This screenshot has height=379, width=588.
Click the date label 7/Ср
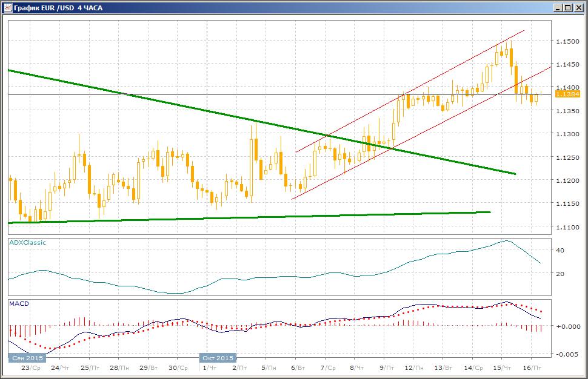pos(328,367)
